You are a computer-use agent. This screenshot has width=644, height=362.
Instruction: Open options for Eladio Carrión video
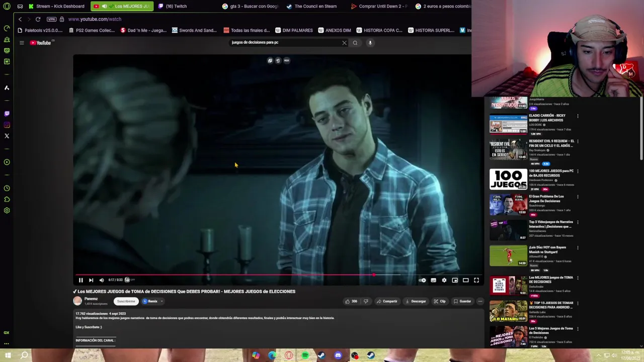pos(578,116)
